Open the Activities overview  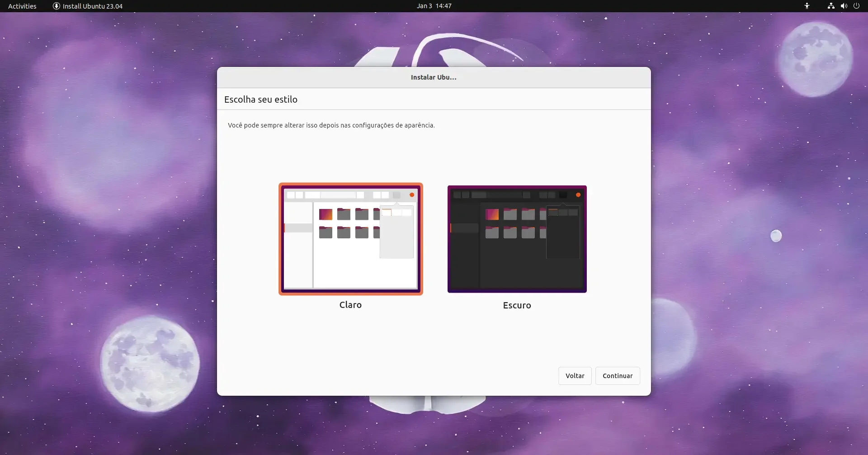tap(22, 6)
